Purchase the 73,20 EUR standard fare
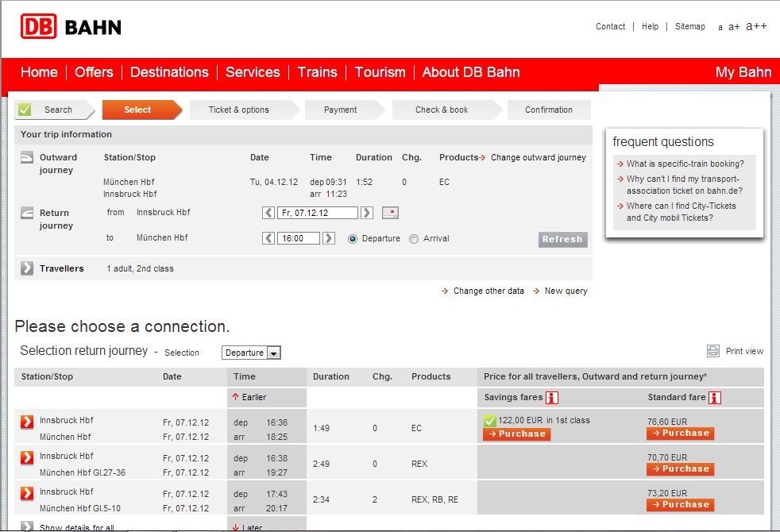This screenshot has height=532, width=780. (x=681, y=505)
